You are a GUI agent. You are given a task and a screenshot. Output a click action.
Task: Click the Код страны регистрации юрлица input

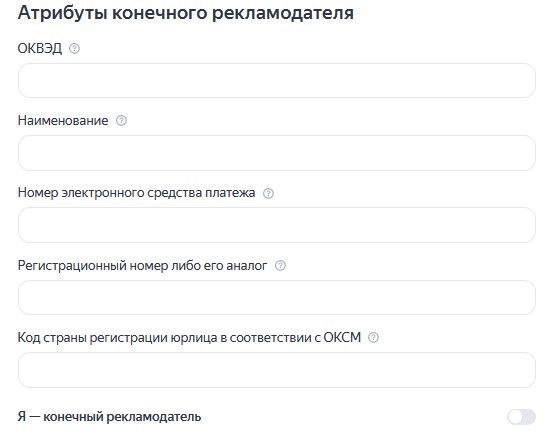(x=277, y=370)
